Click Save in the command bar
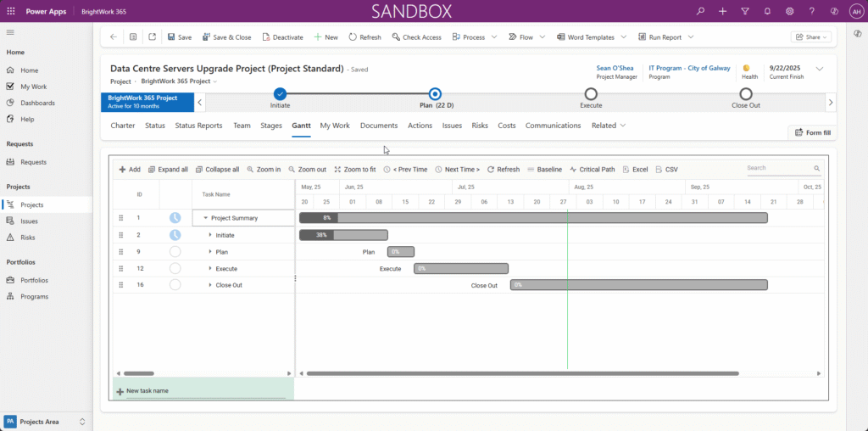 point(180,37)
